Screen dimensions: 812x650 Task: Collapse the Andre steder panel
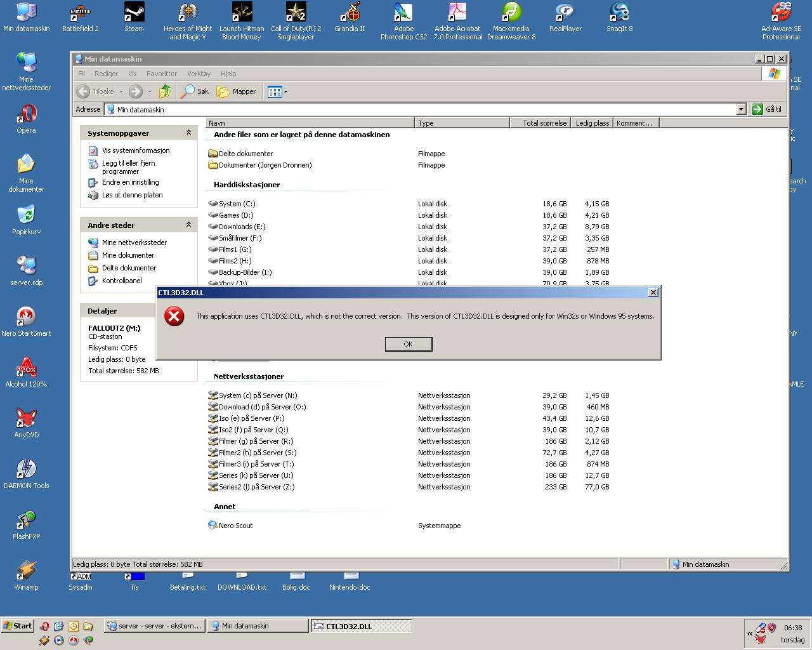click(x=188, y=225)
